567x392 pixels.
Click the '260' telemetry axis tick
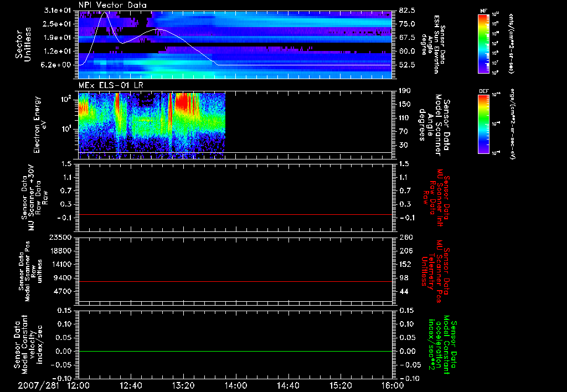tap(405, 237)
